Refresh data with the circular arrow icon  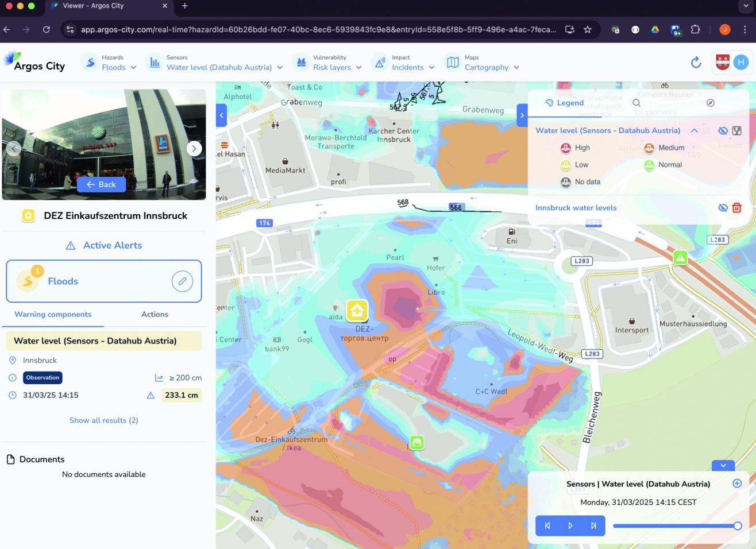pyautogui.click(x=696, y=63)
